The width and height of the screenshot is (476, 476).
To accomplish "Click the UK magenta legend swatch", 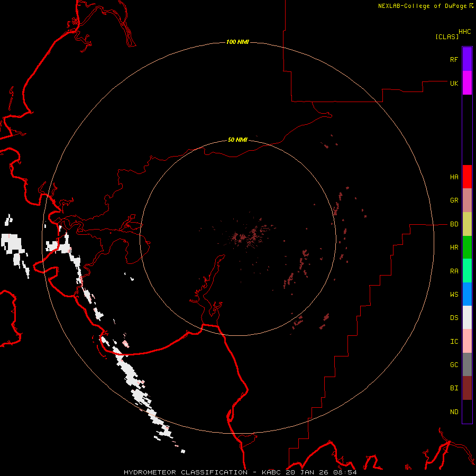I will click(x=467, y=83).
